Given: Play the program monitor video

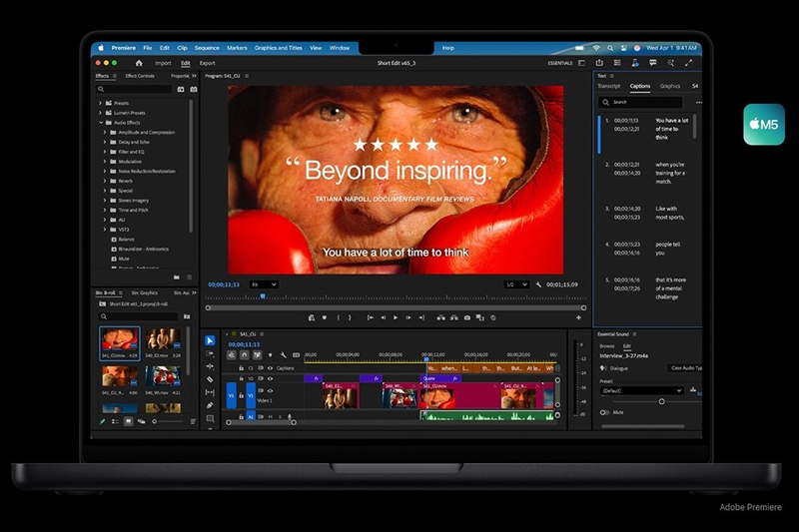Looking at the screenshot, I should [x=396, y=317].
